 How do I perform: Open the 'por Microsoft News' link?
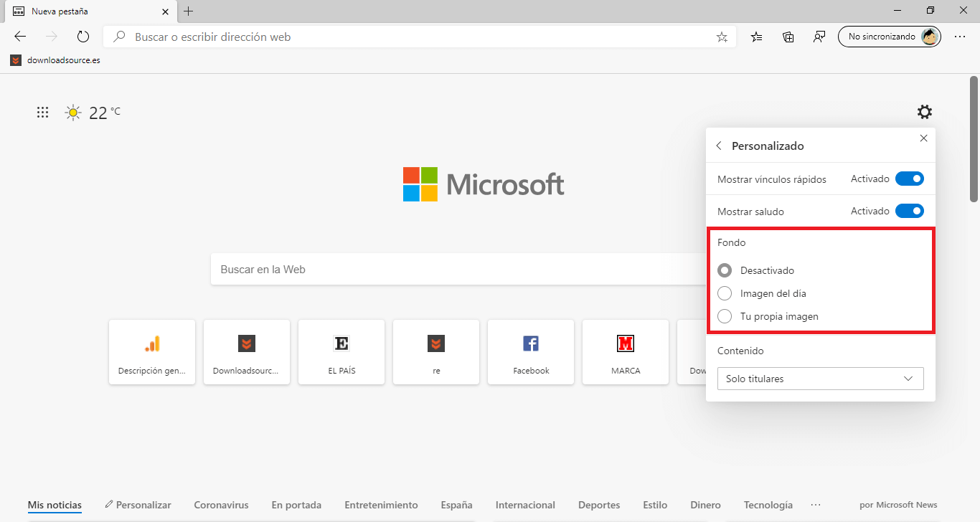point(898,505)
